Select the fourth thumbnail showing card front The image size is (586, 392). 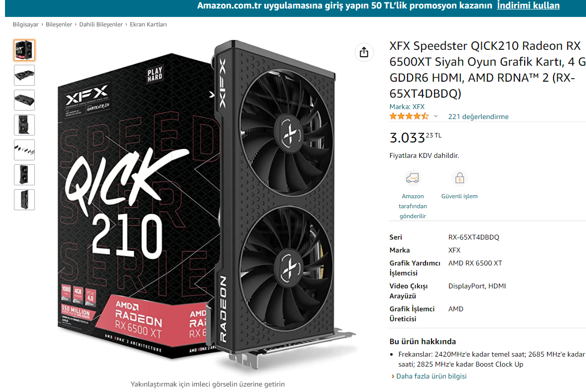coord(24,125)
